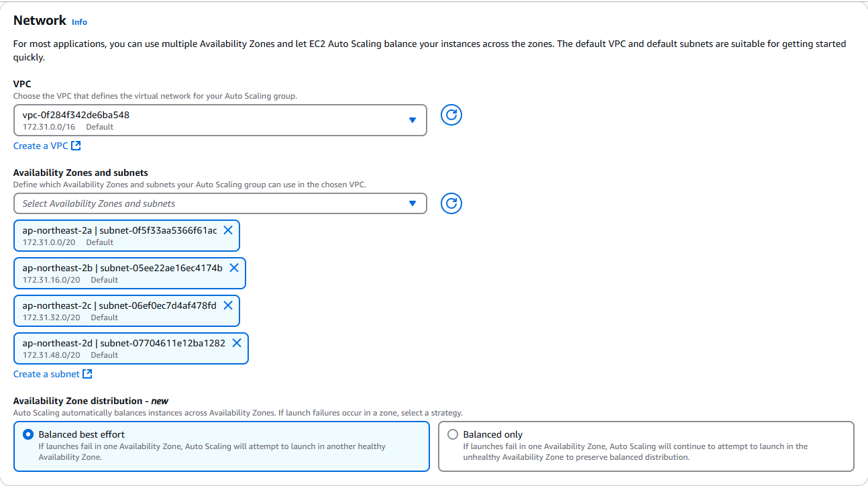The height and width of the screenshot is (486, 868).
Task: Remove the ap-northeast-2b subnet chip
Action: (234, 268)
